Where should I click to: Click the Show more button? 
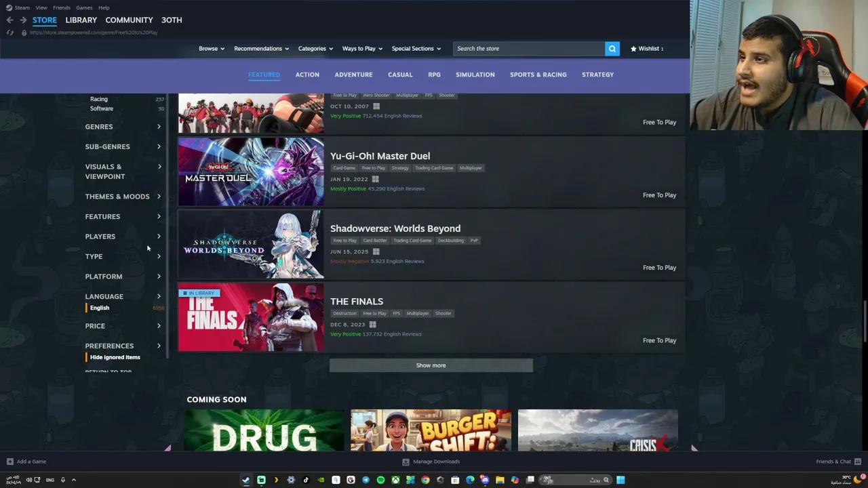(431, 365)
